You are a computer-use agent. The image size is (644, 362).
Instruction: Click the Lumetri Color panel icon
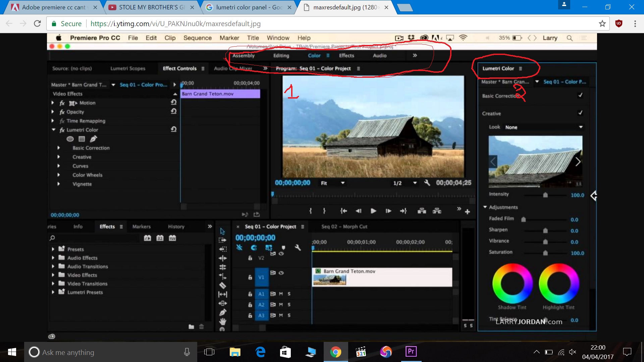click(521, 68)
